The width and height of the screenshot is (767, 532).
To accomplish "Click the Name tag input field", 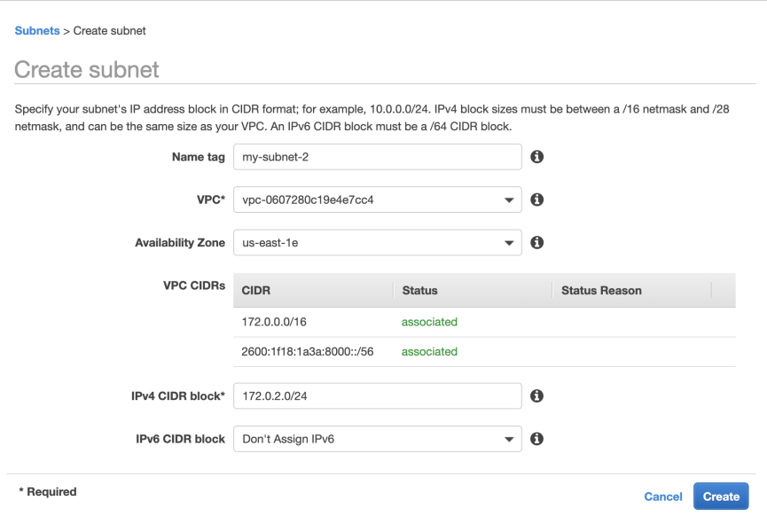I will 377,156.
